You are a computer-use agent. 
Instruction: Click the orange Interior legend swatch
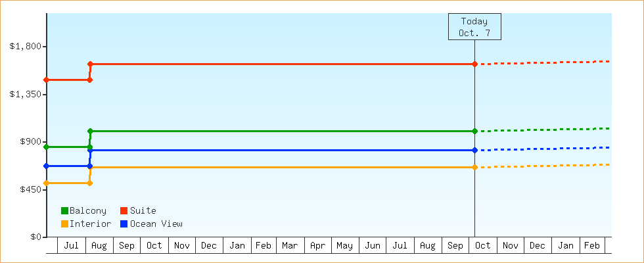tap(64, 224)
